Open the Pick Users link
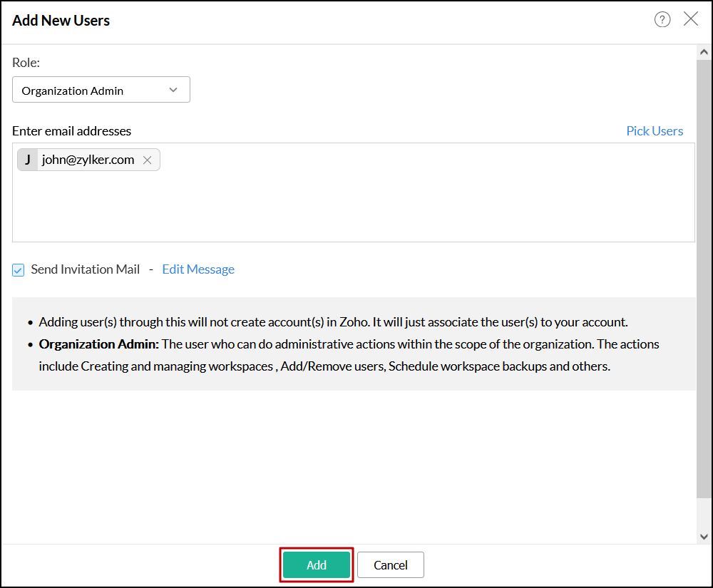The width and height of the screenshot is (713, 588). pos(655,131)
